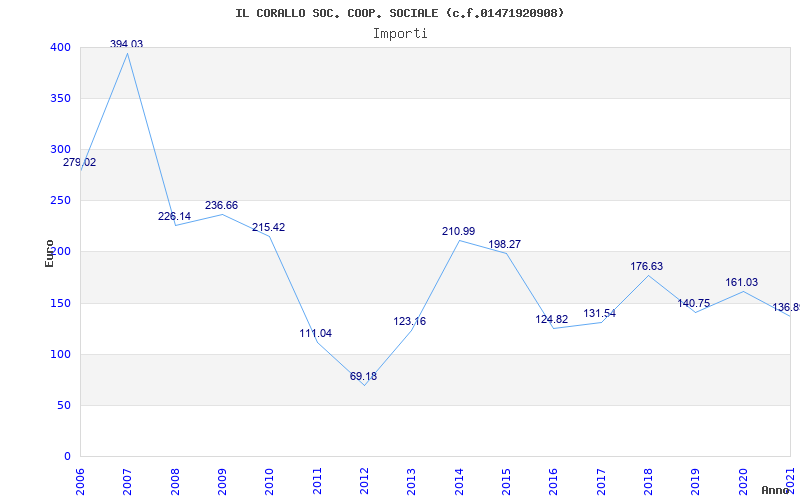The width and height of the screenshot is (800, 500).
Task: Click the Importi subtitle
Action: tap(400, 34)
